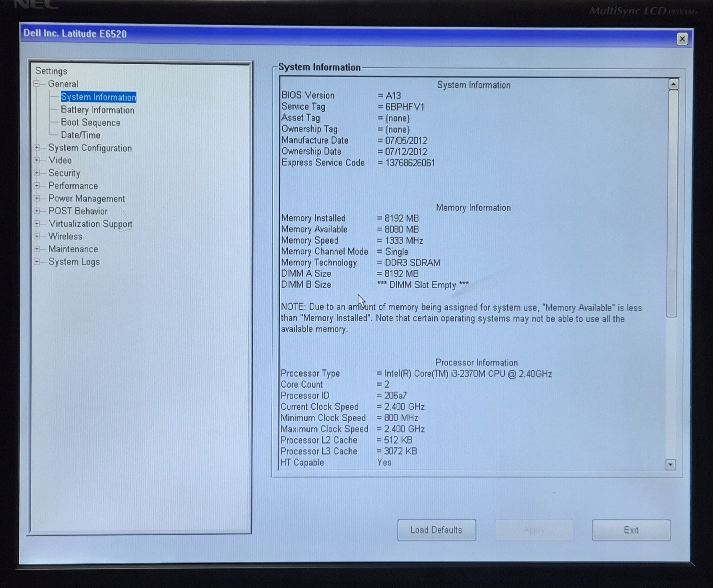Click the greyed-out Apply button
Screen dimensions: 713x588
(x=534, y=530)
